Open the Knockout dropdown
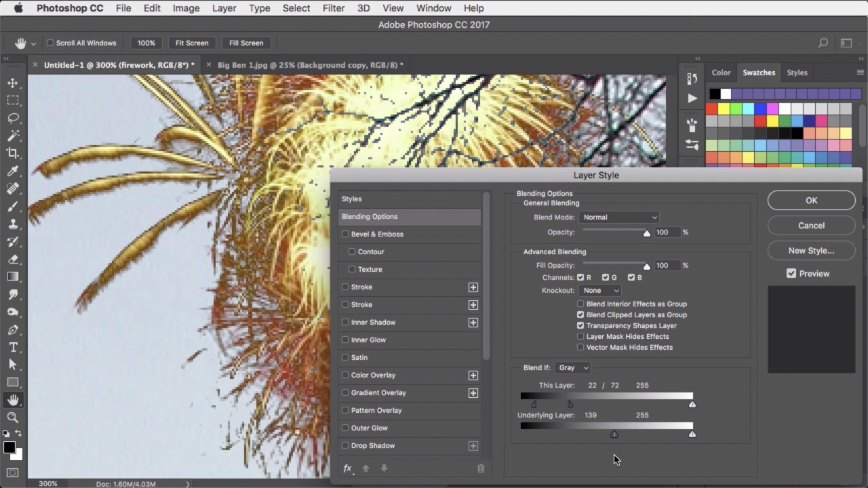Image resolution: width=868 pixels, height=488 pixels. pos(600,290)
